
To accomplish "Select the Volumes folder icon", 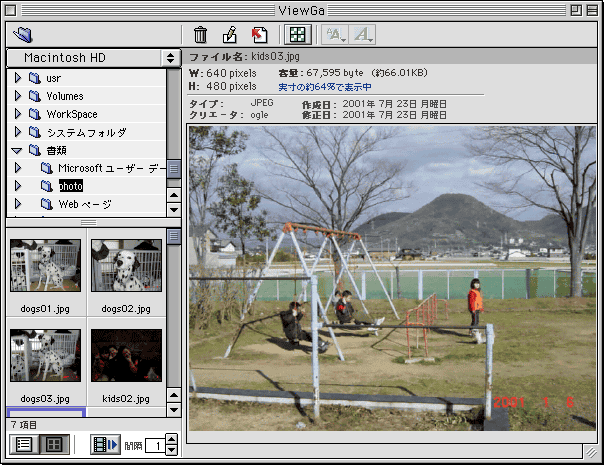I will coord(35,96).
